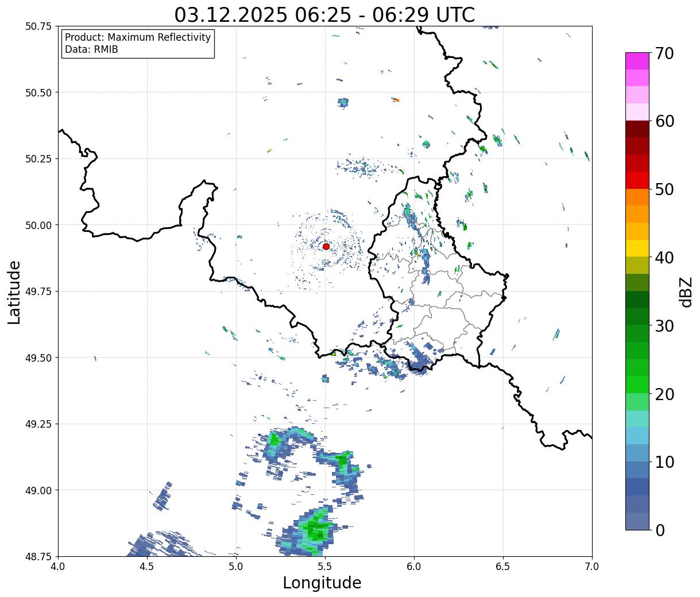This screenshot has width=700, height=597.
Task: Click the longitude tick label 7.0
Action: [x=592, y=567]
